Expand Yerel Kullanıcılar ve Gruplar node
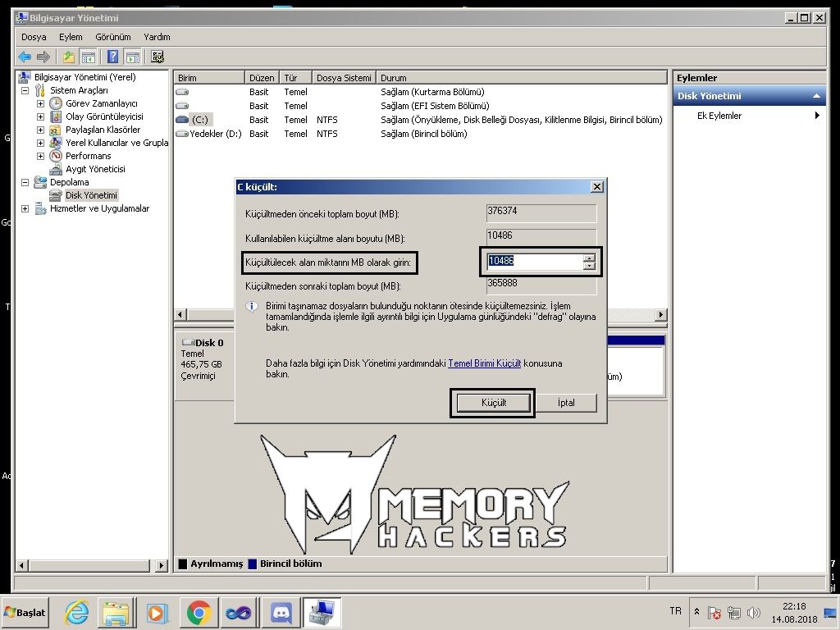This screenshot has width=840, height=630. tap(40, 143)
